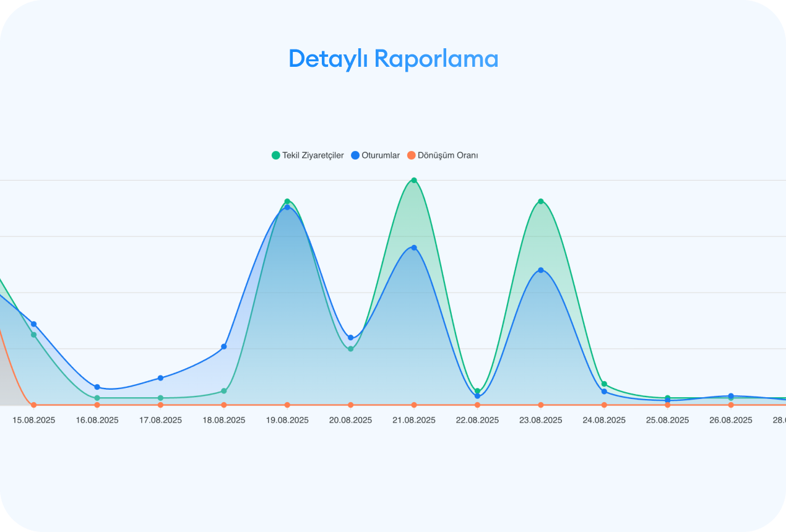Select blue Oturumlar point on 17.08.2025
The image size is (786, 532).
point(160,378)
